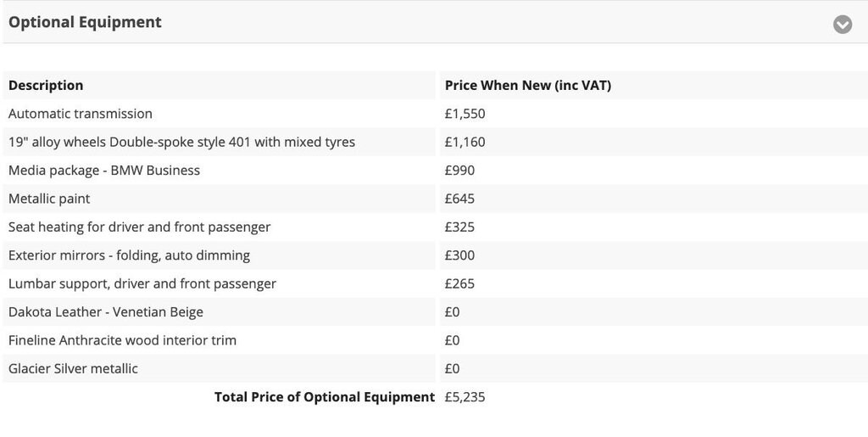Screen dimensions: 868x437
Task: Select Fineline Anthracite wood interior trim
Action: 122,340
